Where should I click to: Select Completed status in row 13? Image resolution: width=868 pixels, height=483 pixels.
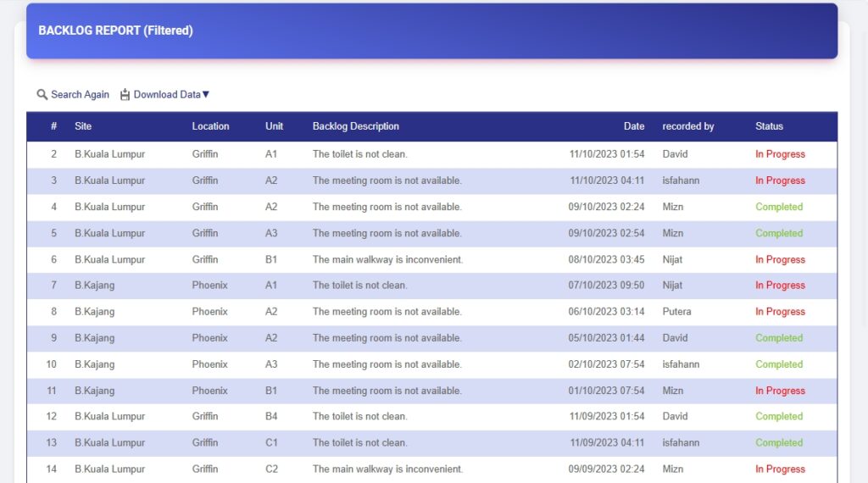click(779, 442)
